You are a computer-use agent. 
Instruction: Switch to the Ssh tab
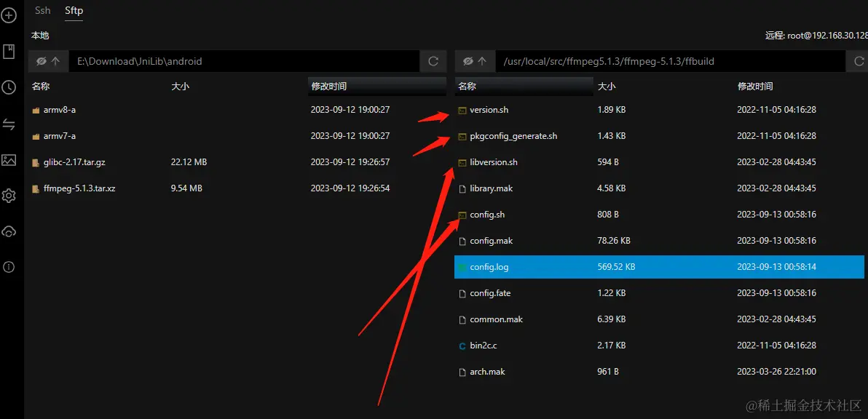coord(43,10)
